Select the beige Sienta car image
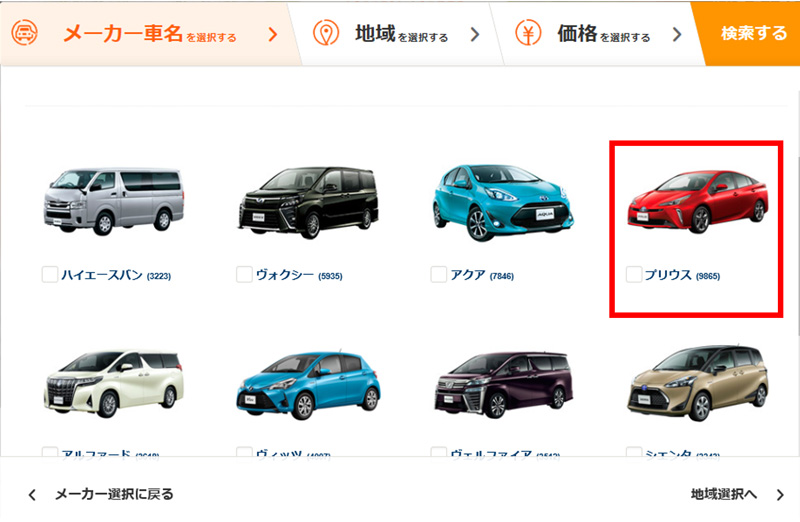Viewport: 800px width, 522px height. click(x=697, y=384)
